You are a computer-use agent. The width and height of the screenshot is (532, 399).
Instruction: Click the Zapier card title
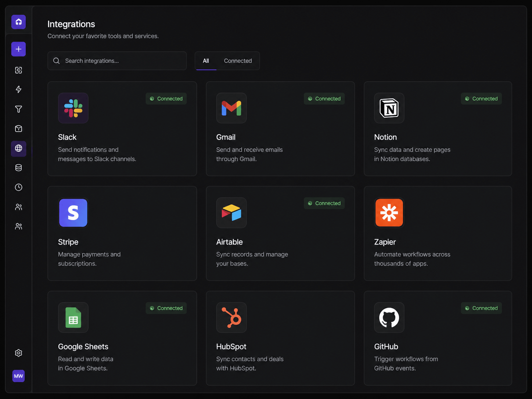(385, 242)
